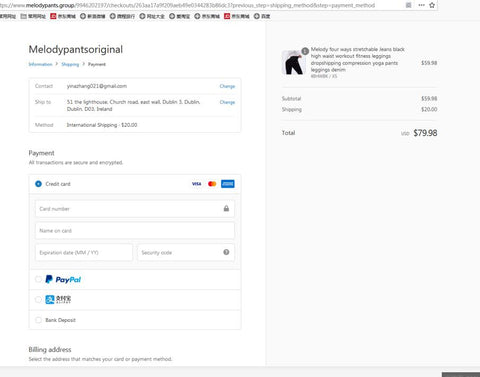Go back to Information breadcrumb step
Image resolution: width=480 pixels, height=377 pixels.
pyautogui.click(x=40, y=64)
